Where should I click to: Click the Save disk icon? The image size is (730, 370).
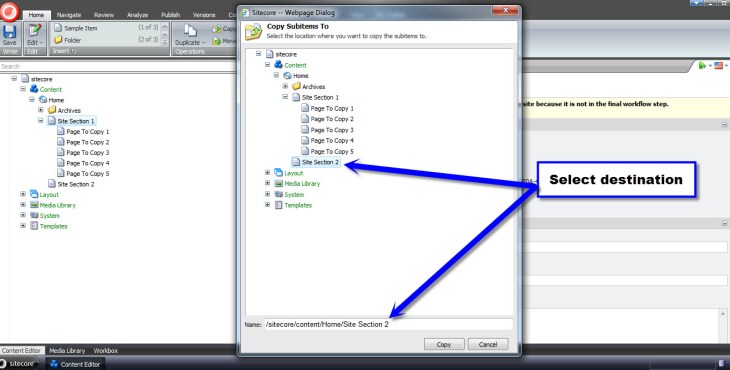pyautogui.click(x=9, y=32)
